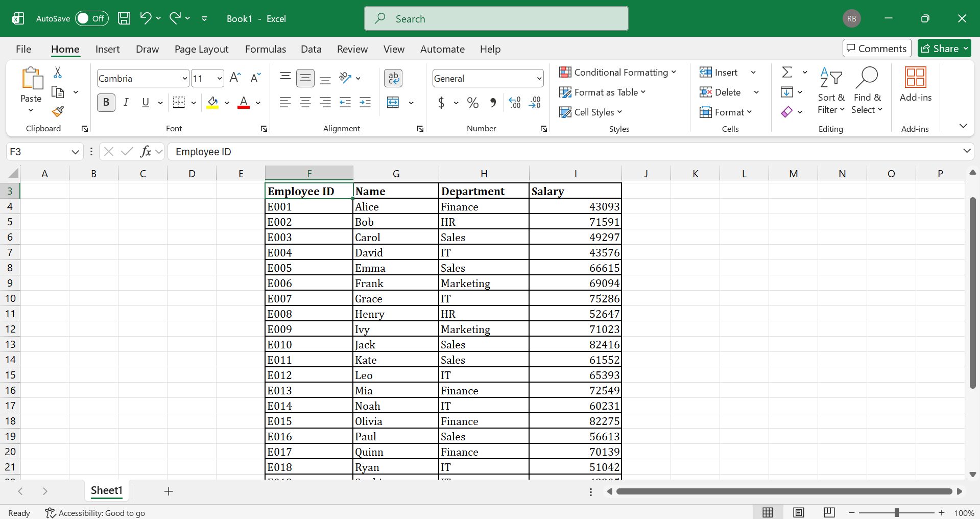Screen dimensions: 980x519
Task: Increase the font size
Action: pyautogui.click(x=235, y=78)
